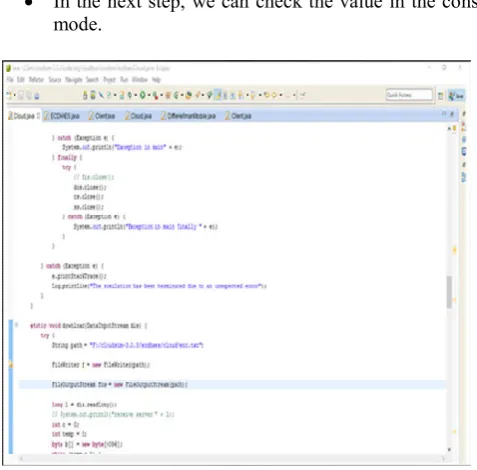
Task: Click the Print toolbar icon
Action: click(37, 96)
